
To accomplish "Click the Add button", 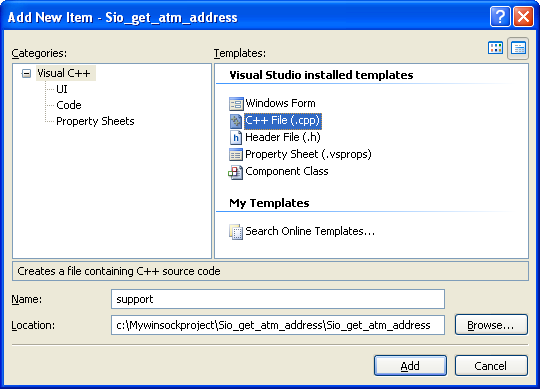I will pyautogui.click(x=410, y=366).
